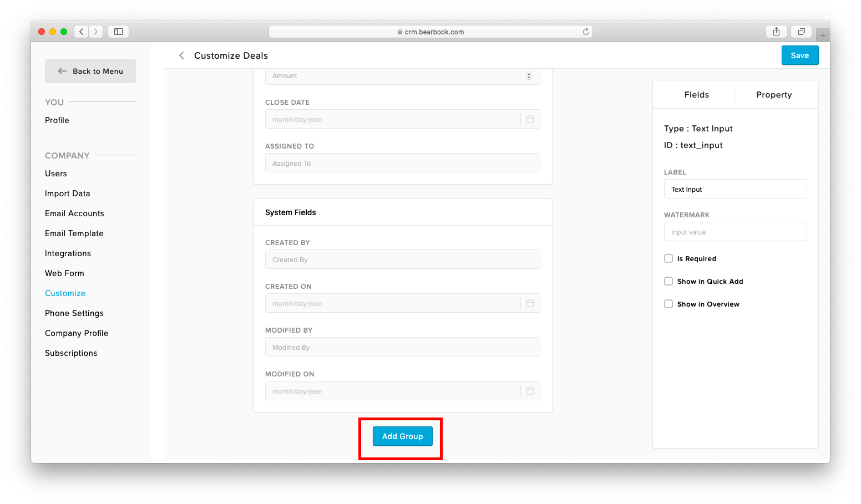
Task: Select Customize in sidebar
Action: 65,293
